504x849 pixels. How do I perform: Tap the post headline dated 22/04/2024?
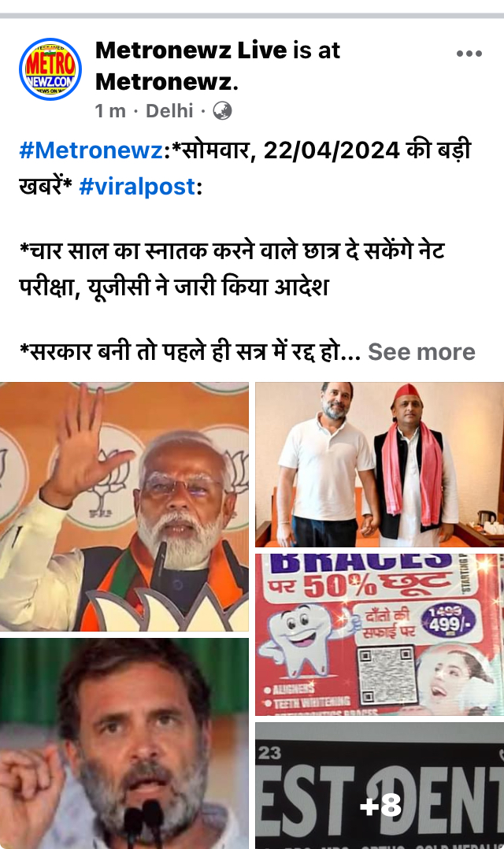(245, 169)
